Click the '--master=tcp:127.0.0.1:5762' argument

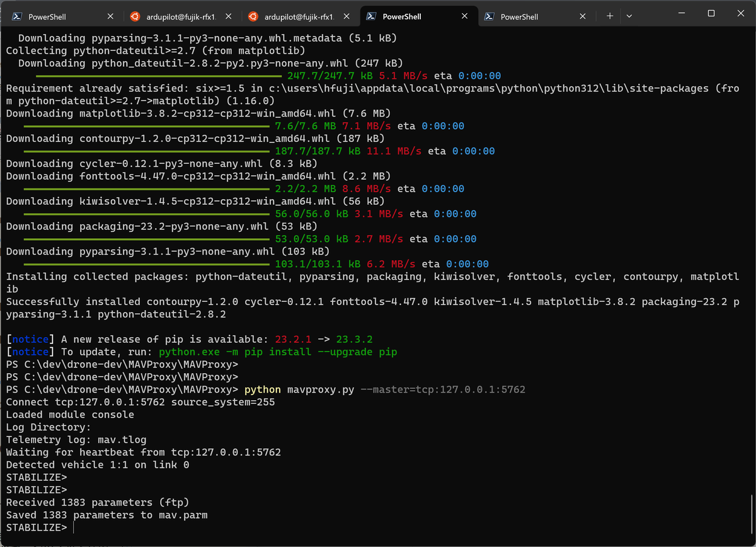(x=443, y=389)
